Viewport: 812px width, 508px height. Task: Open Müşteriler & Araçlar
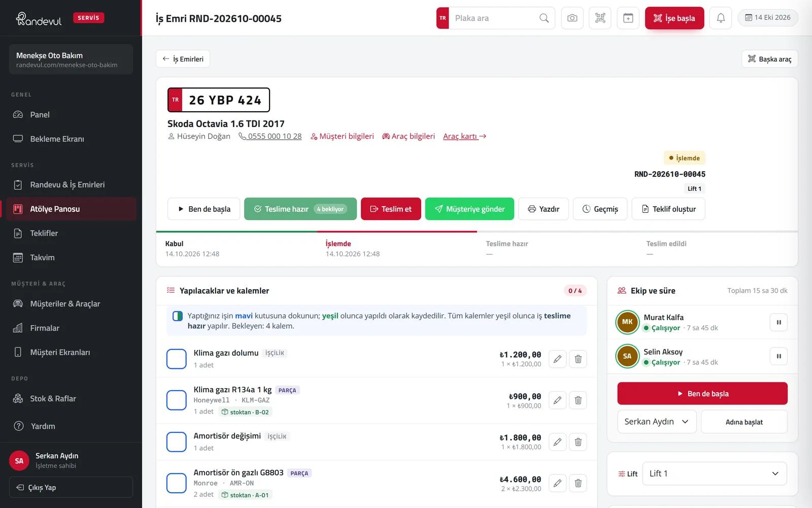click(71, 304)
